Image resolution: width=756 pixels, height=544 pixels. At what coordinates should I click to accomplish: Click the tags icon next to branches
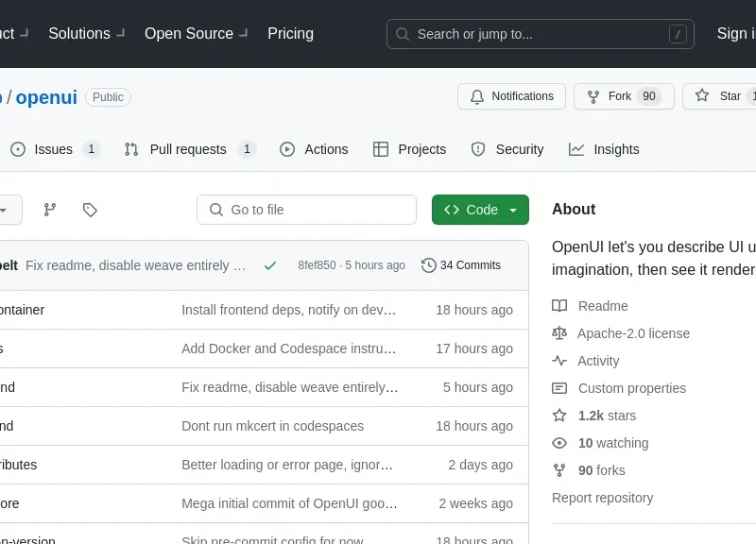pyautogui.click(x=90, y=210)
